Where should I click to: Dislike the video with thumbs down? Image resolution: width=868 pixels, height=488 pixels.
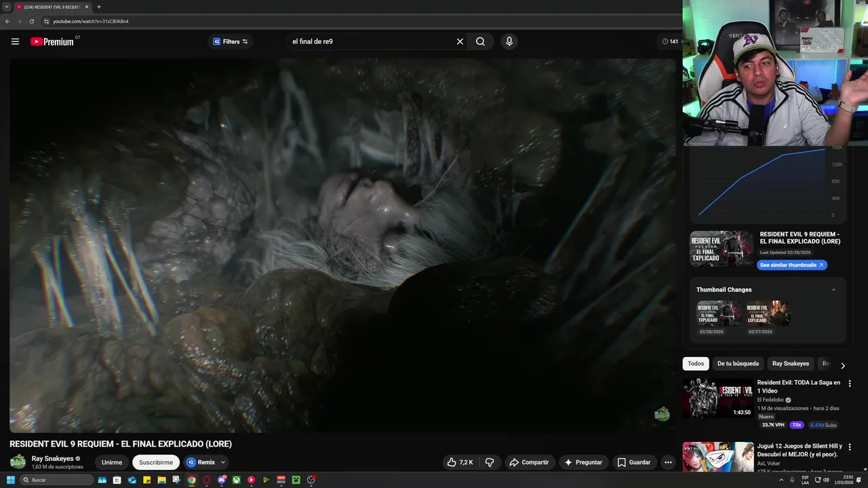(x=490, y=462)
